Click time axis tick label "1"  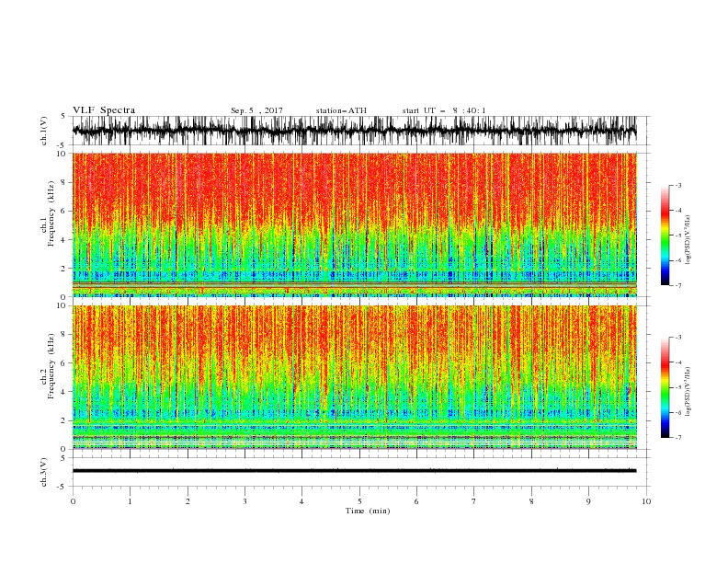(130, 501)
